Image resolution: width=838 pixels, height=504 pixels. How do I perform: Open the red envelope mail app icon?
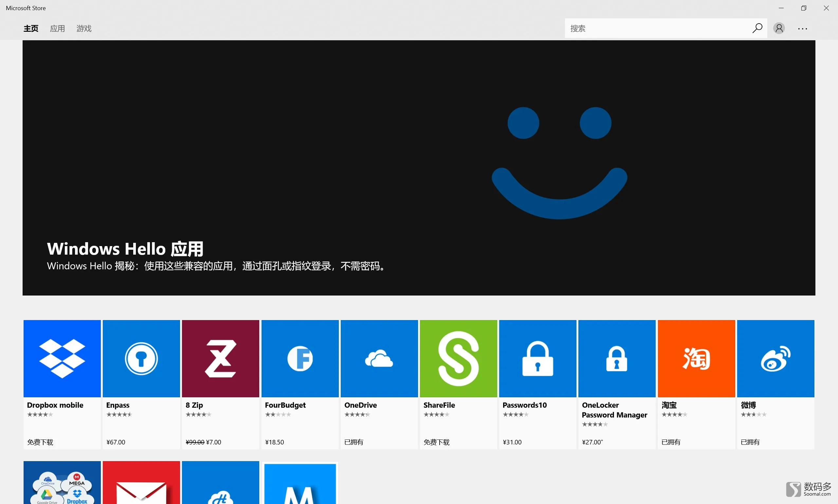pos(141,483)
